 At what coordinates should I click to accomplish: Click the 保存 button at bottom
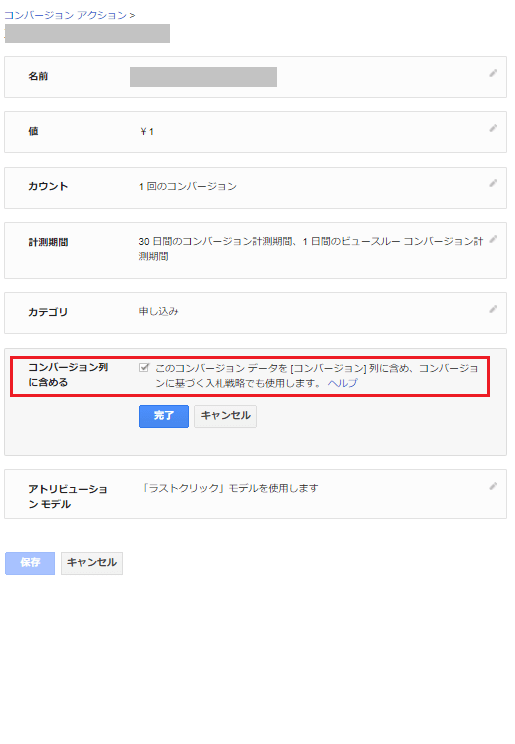point(30,563)
